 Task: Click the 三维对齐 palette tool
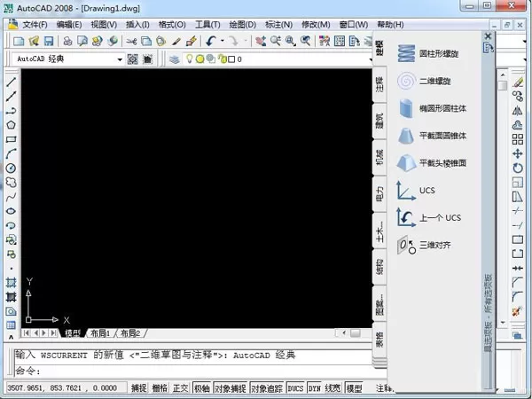(x=424, y=245)
